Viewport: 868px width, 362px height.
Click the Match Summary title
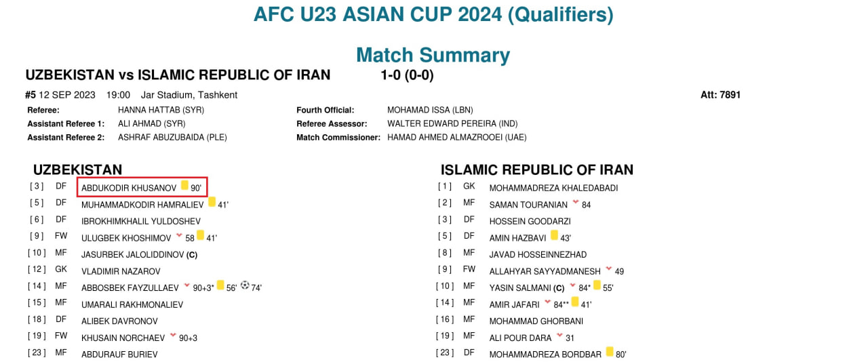click(433, 55)
